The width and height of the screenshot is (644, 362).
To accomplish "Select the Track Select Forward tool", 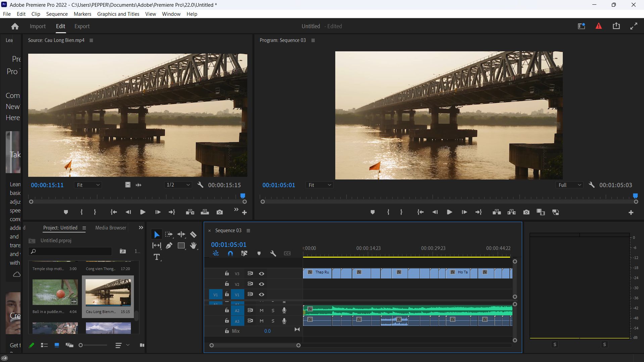I will point(169,235).
